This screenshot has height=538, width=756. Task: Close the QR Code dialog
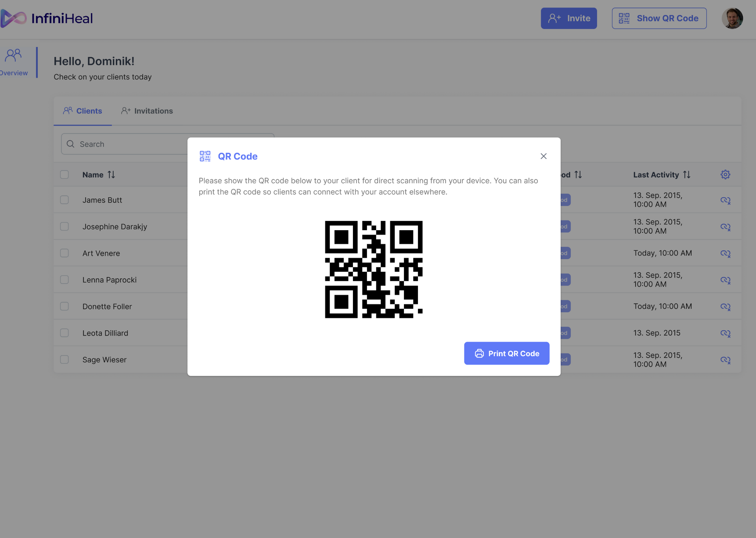tap(544, 156)
